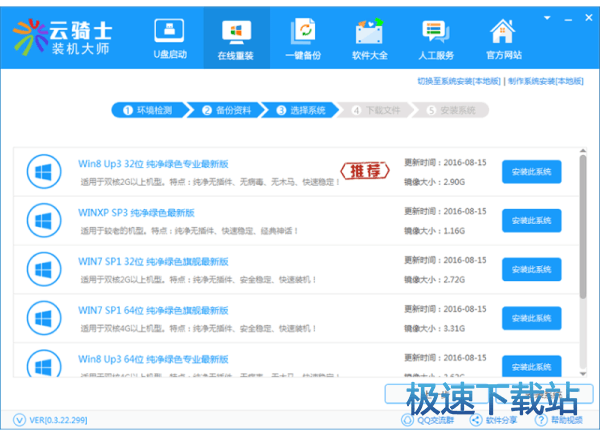Viewport: 600px width, 436px height.
Task: Open WIN7 SP1 32位 纯净绿色旗舰最新版 title
Action: [153, 262]
